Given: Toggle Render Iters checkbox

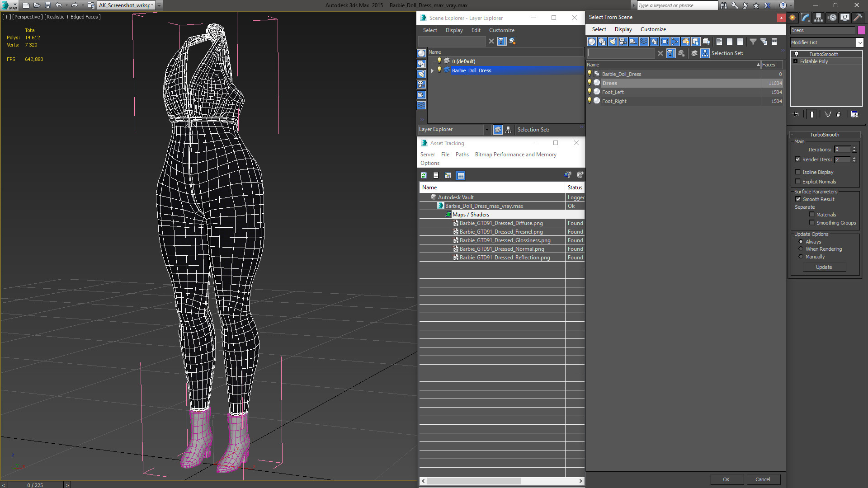Looking at the screenshot, I should pos(797,160).
